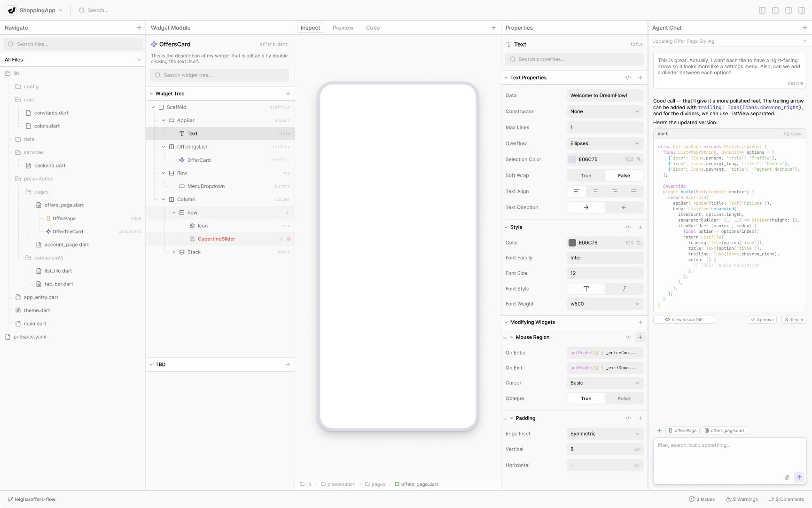Image resolution: width=812 pixels, height=508 pixels.
Task: Restore the previous chat message
Action: click(796, 83)
